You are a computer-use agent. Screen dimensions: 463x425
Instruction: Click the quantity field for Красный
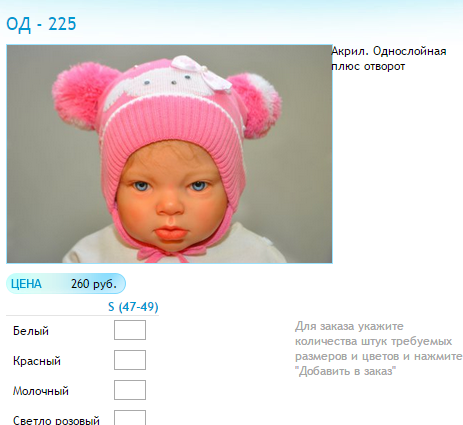pyautogui.click(x=130, y=360)
